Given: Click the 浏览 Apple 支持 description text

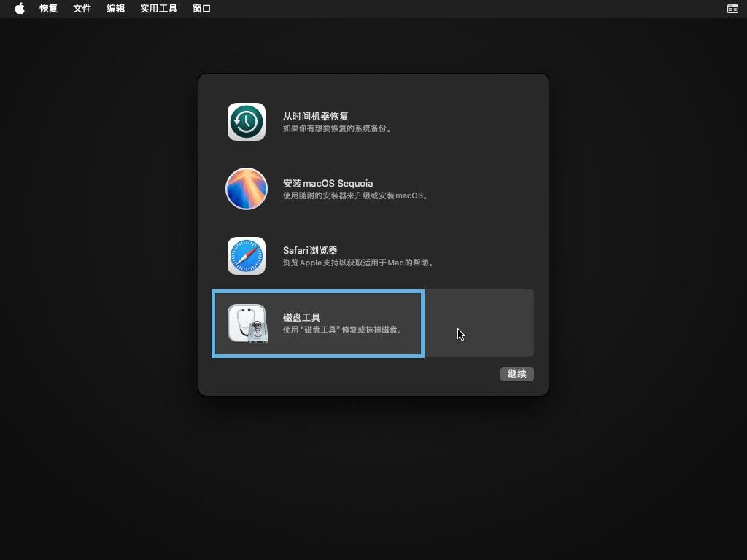Looking at the screenshot, I should [x=359, y=263].
